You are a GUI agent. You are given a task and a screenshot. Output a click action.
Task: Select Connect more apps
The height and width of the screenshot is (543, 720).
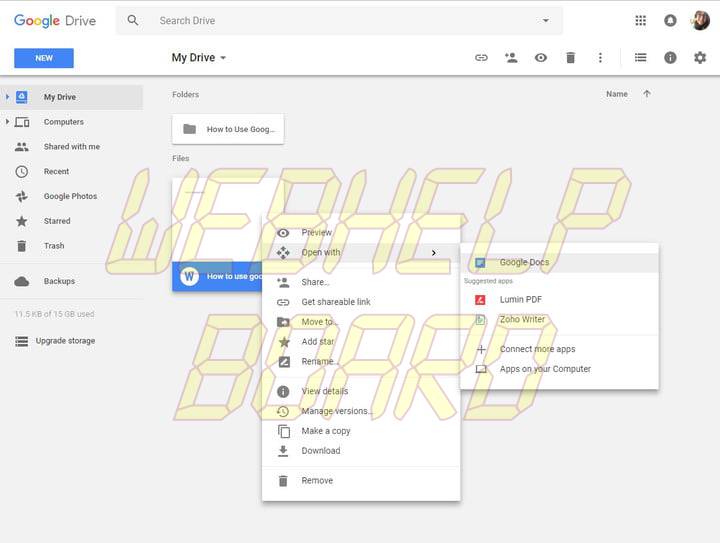pyautogui.click(x=559, y=349)
